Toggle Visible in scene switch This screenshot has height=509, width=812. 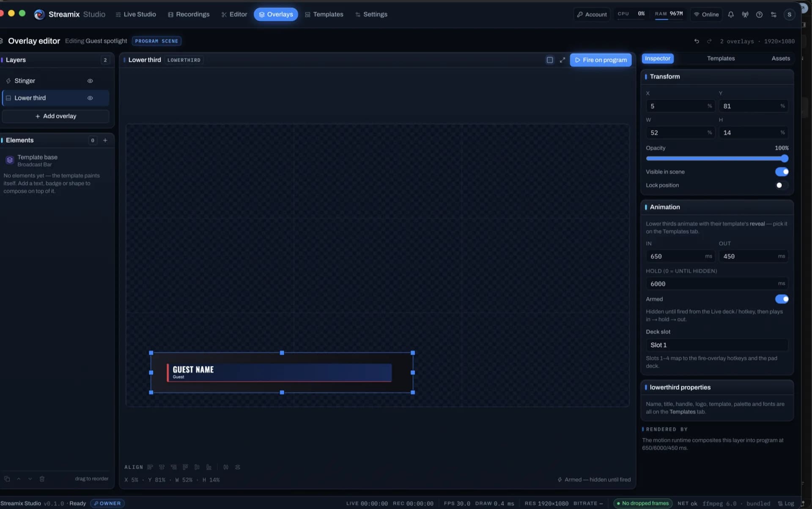[782, 172]
